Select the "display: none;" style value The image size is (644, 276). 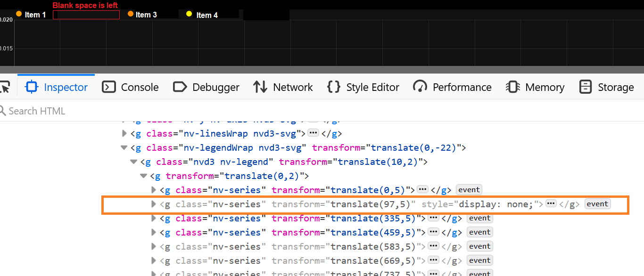pyautogui.click(x=496, y=204)
